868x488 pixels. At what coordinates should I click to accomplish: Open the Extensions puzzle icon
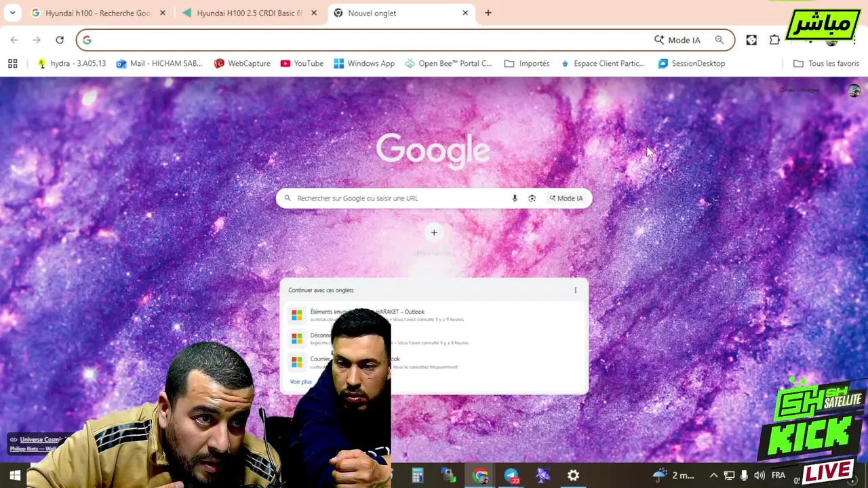coord(774,40)
